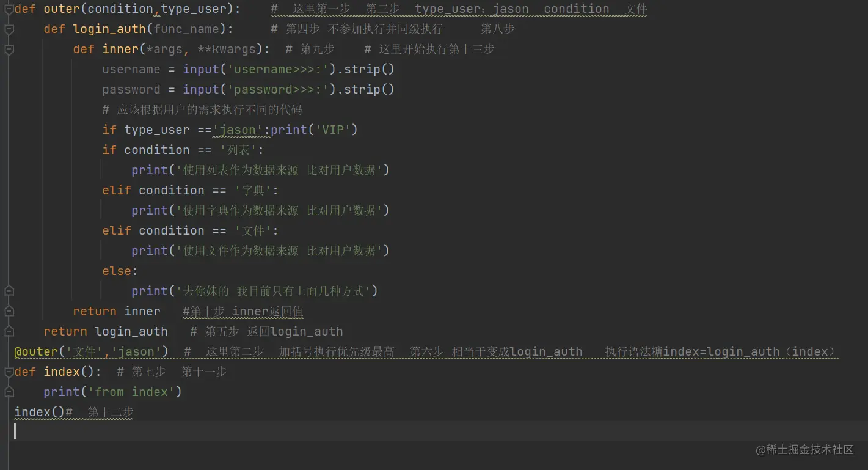This screenshot has height=470, width=868.
Task: Click the 'username' variable assignment
Action: click(x=131, y=70)
